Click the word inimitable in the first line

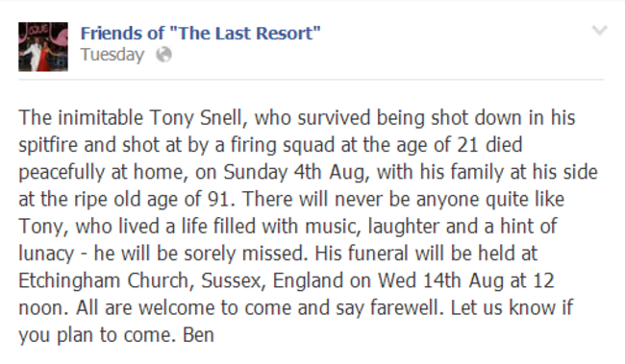[100, 118]
